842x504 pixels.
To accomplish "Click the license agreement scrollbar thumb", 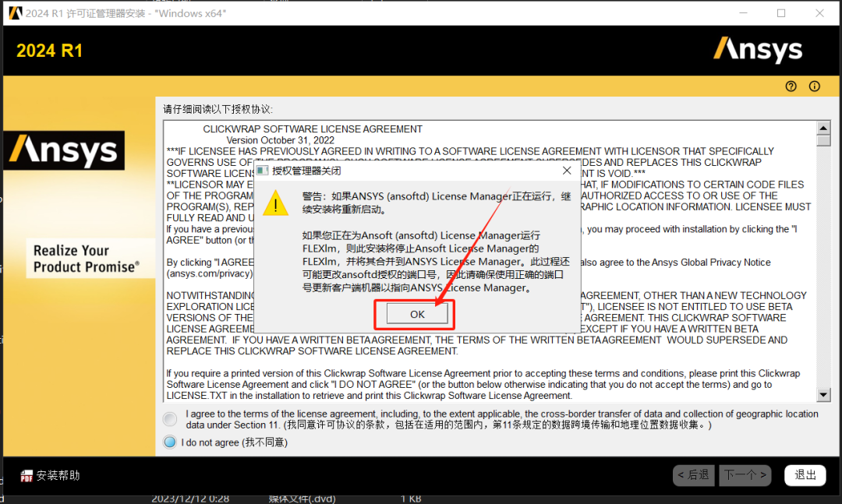I will point(823,141).
